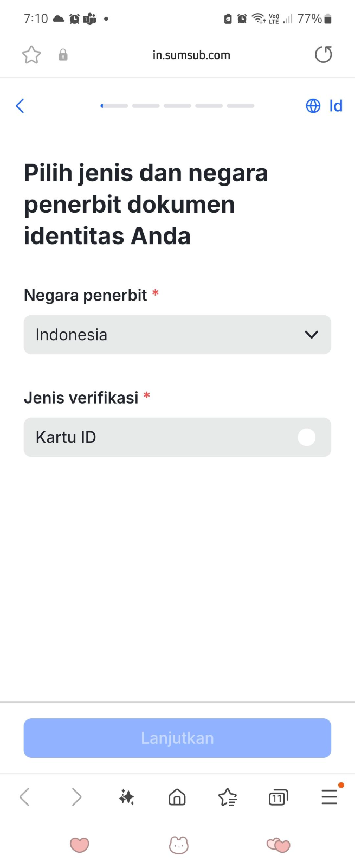Open the bookmarks list icon
Viewport: 355px width, 868px height.
228,797
